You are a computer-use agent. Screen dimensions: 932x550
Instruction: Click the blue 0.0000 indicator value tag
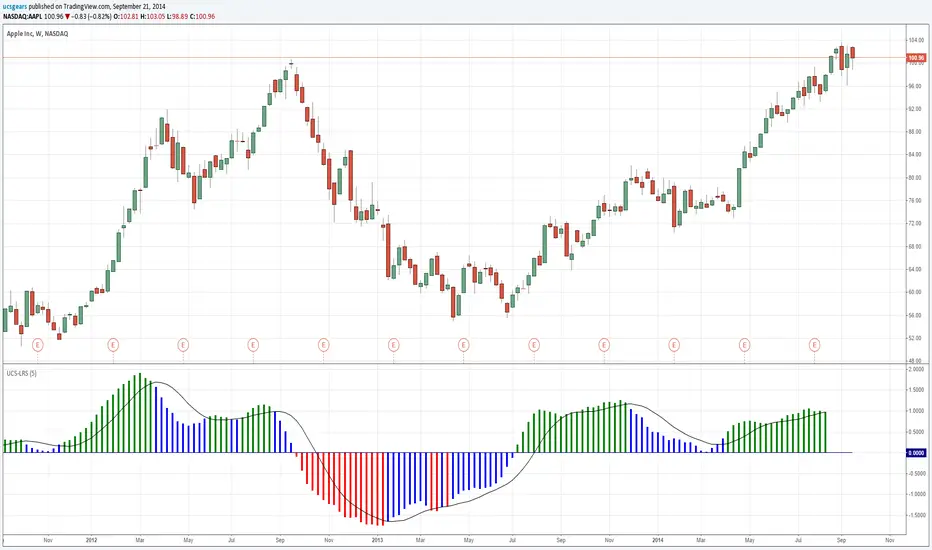click(915, 453)
